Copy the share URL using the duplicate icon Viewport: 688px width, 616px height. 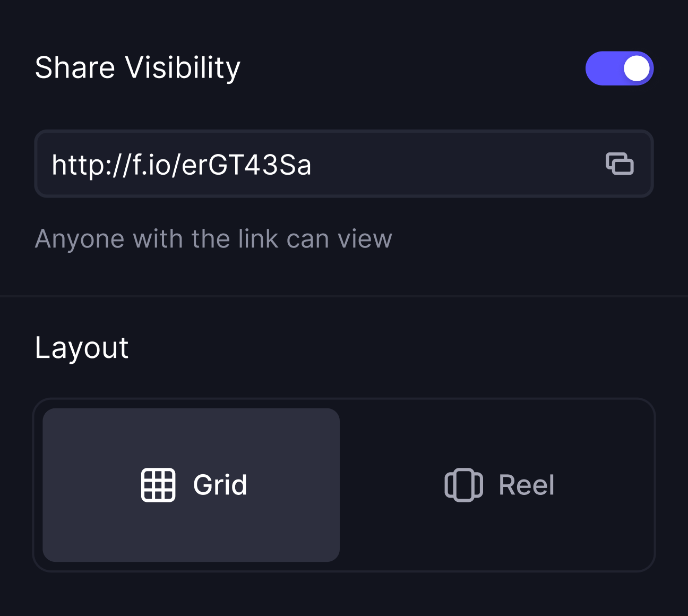(620, 164)
